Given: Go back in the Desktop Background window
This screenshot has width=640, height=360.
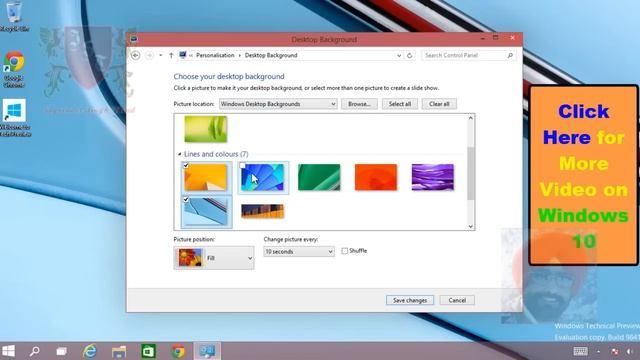Looking at the screenshot, I should (x=136, y=55).
